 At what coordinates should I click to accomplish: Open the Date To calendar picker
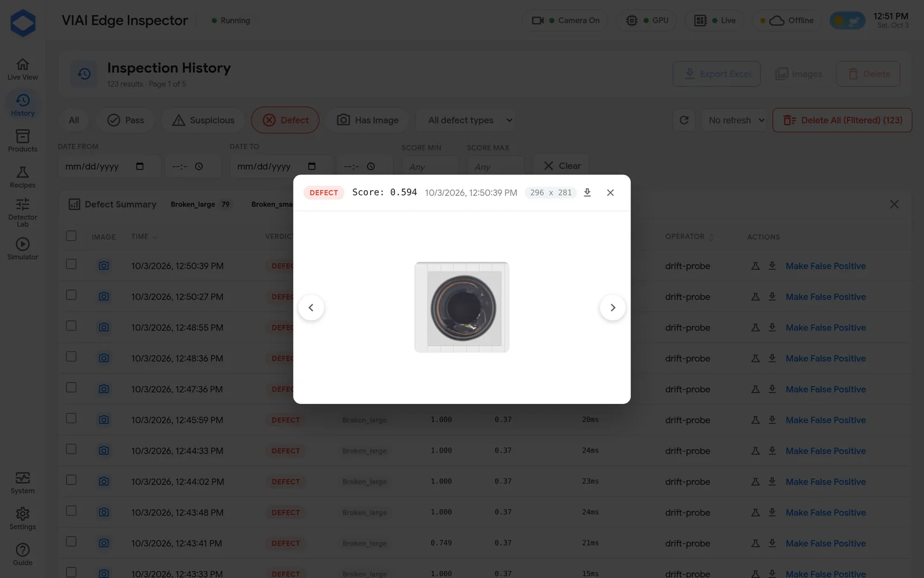click(x=312, y=166)
